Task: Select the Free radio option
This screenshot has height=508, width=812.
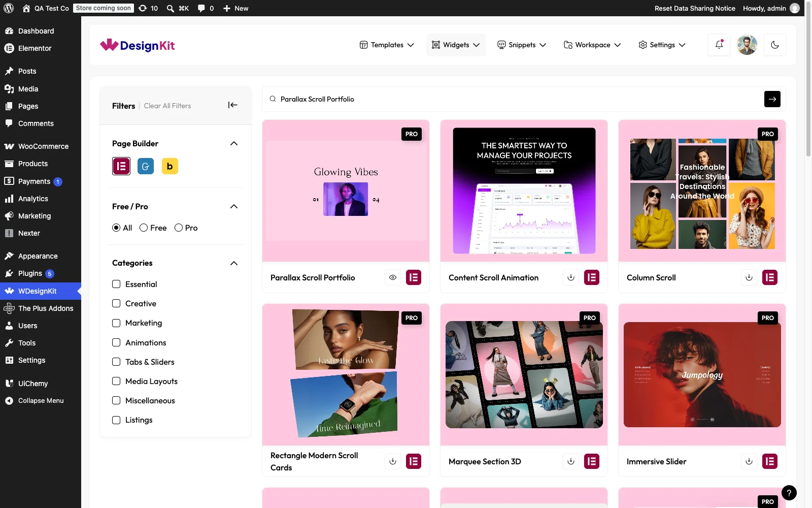Action: pos(144,228)
